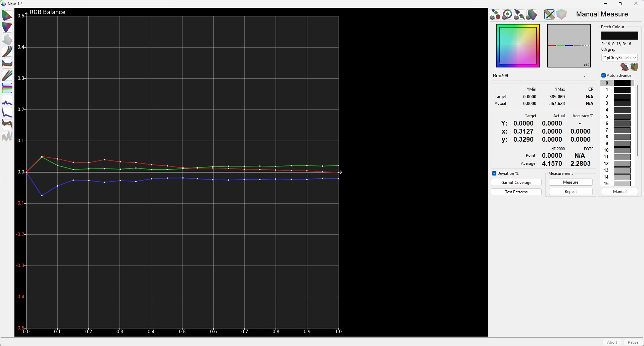Select patch 10 in the greyscale list
Image resolution: width=644 pixels, height=346 pixels.
click(617, 150)
